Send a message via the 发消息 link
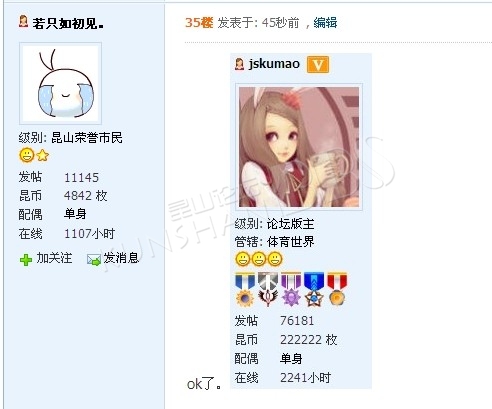 121,258
